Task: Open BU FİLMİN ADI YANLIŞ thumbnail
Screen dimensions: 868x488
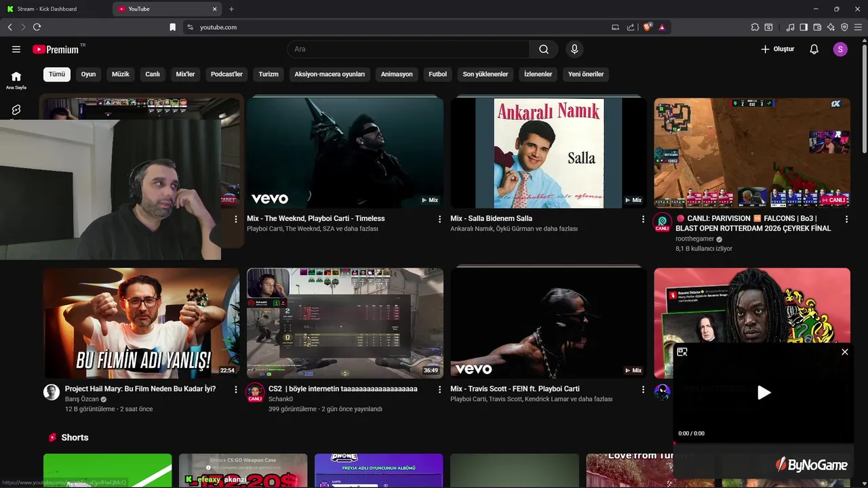Action: pyautogui.click(x=142, y=323)
